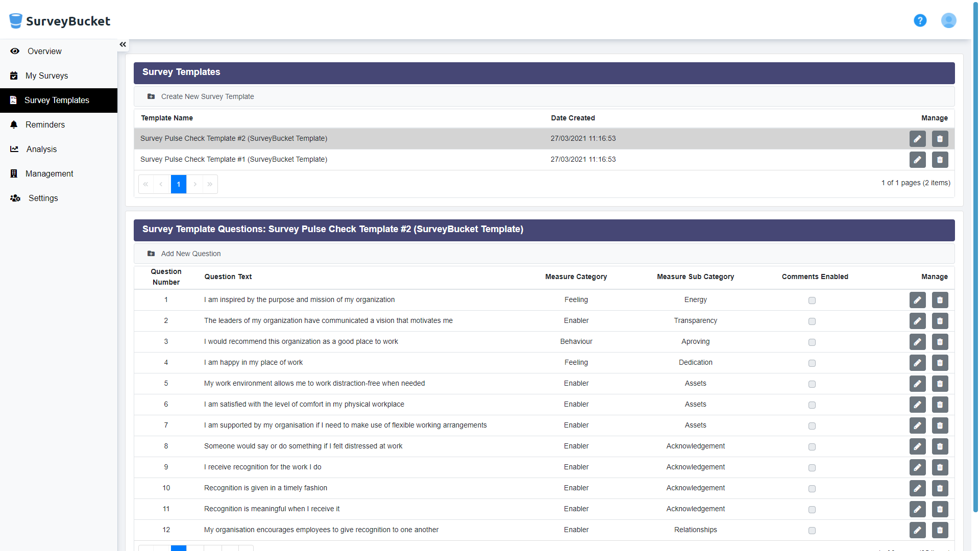Edit question 8 about feeling distressed
The height and width of the screenshot is (551, 980).
917,446
